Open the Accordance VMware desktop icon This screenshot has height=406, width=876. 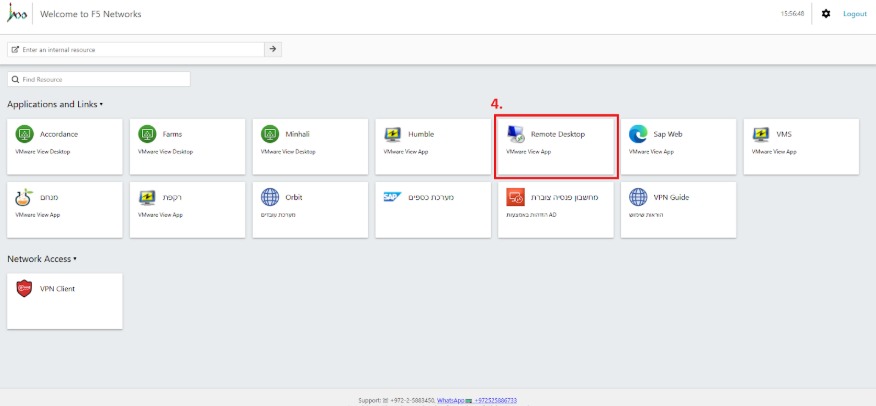click(25, 134)
